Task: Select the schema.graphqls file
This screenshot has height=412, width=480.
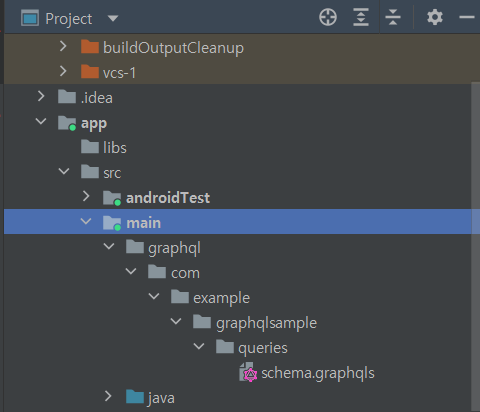Action: tap(318, 373)
